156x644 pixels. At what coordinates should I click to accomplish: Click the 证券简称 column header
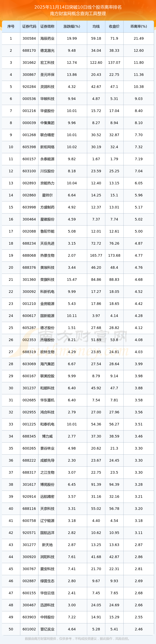pyautogui.click(x=47, y=26)
